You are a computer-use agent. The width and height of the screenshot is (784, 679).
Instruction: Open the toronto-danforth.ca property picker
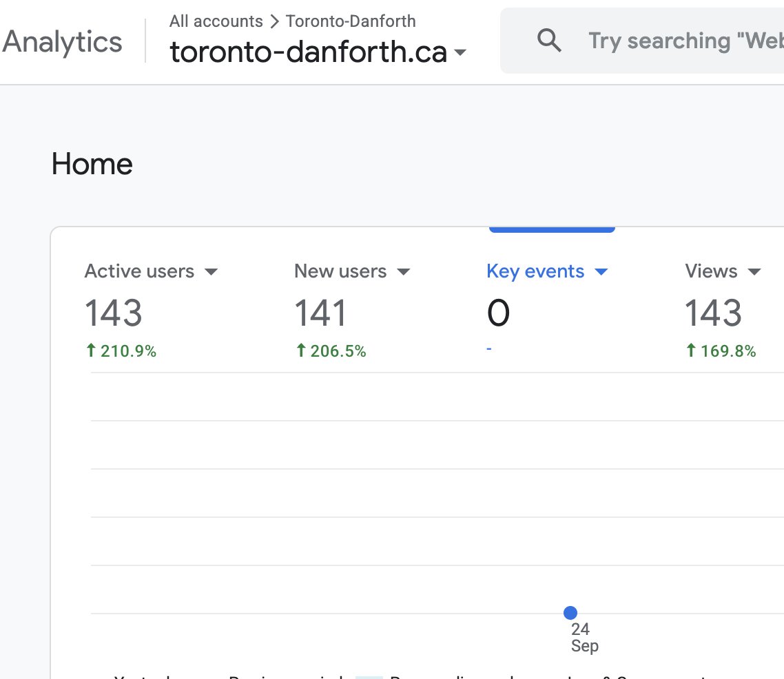coord(318,52)
